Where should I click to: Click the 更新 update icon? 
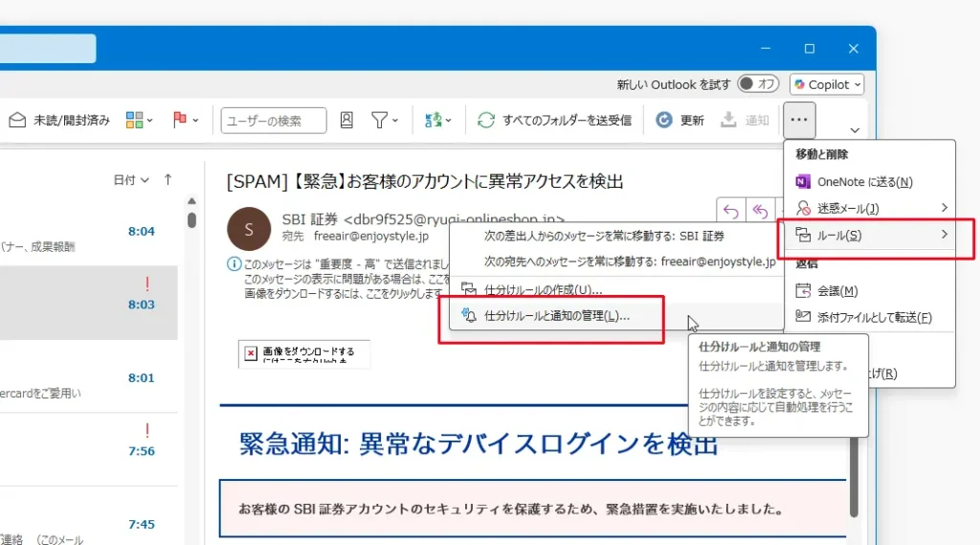tap(664, 120)
